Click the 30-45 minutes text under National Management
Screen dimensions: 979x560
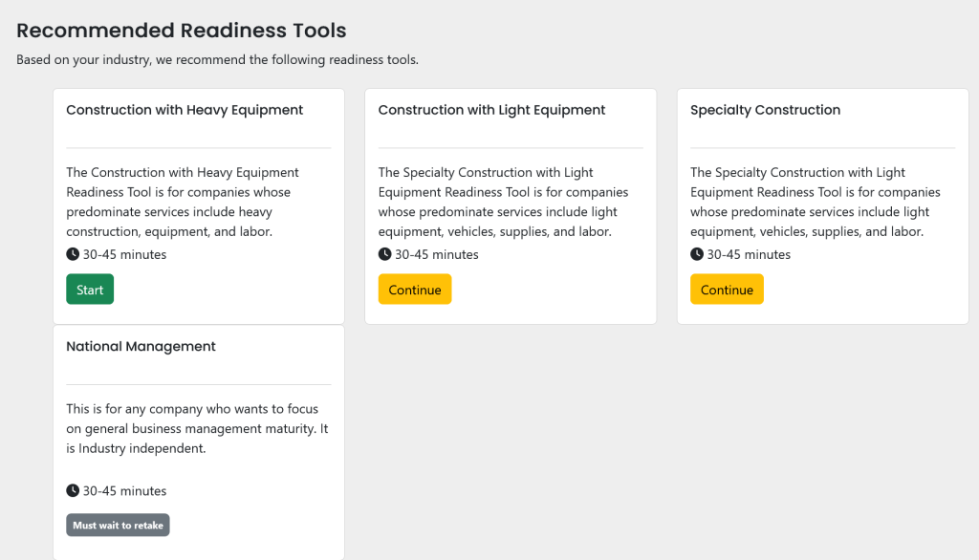(124, 491)
